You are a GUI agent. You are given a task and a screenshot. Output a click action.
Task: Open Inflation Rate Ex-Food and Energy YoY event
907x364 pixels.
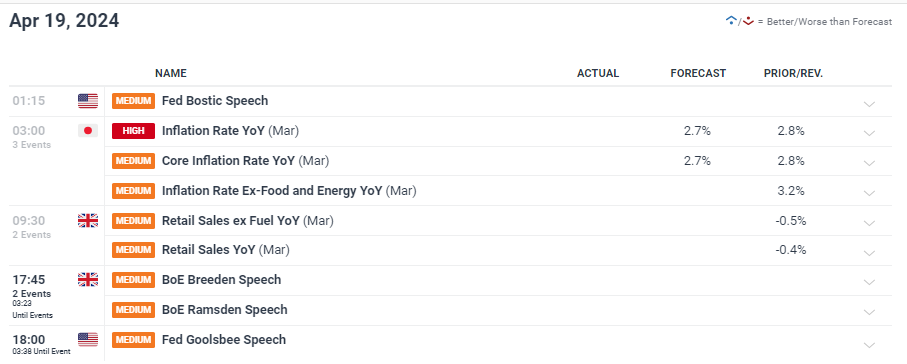click(289, 190)
